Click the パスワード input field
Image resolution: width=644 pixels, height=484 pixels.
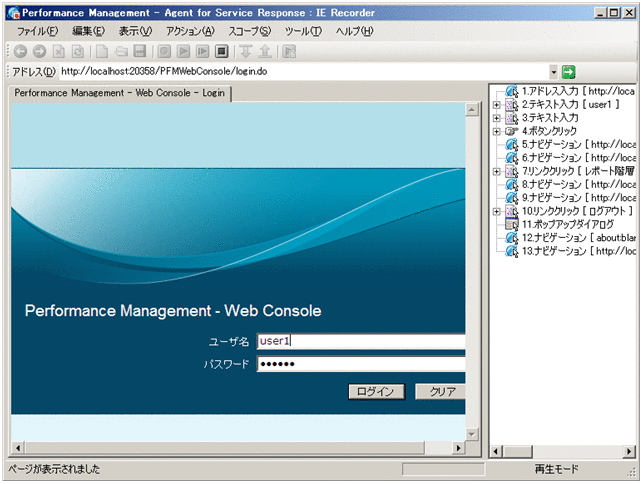(361, 364)
